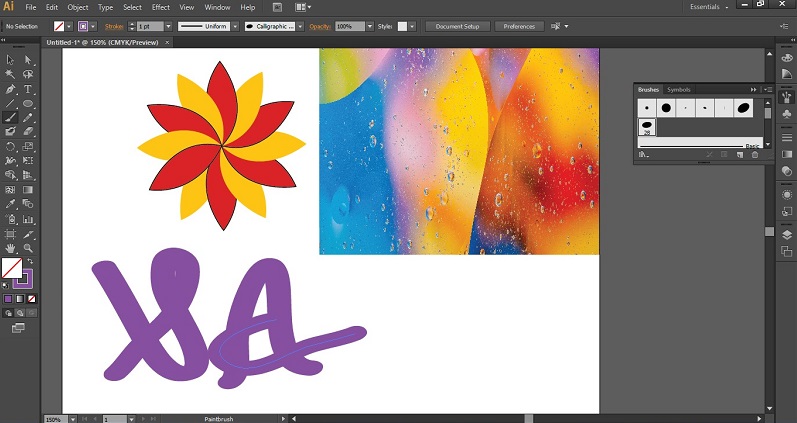The image size is (797, 423).
Task: Select the Pen tool
Action: coord(10,89)
